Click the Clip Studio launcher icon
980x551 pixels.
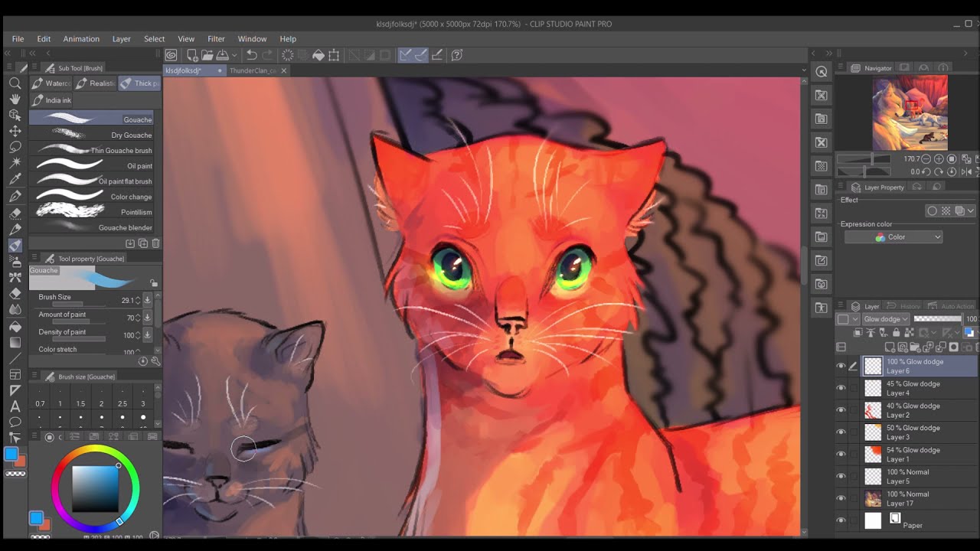(171, 55)
